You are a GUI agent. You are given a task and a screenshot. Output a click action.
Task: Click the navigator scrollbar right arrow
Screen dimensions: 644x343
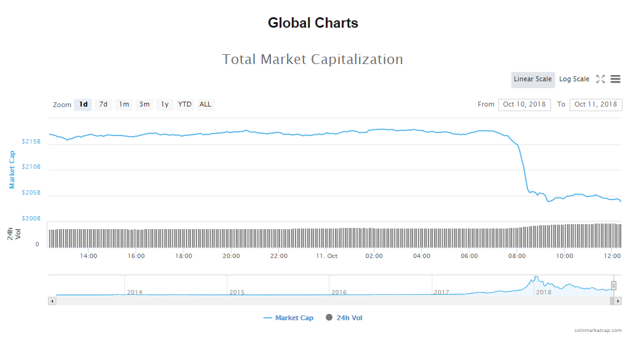click(618, 301)
